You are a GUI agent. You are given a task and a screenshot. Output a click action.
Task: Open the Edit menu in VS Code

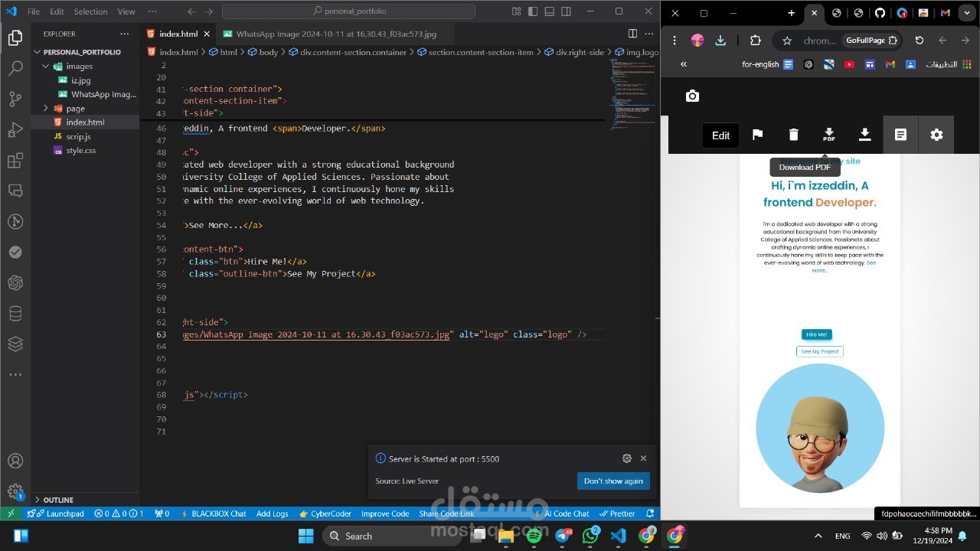(x=57, y=11)
